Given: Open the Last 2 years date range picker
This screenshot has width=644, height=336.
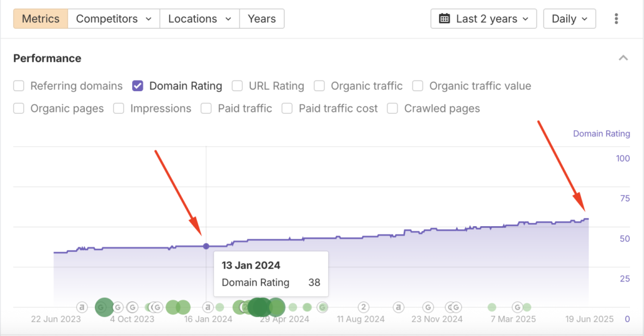Looking at the screenshot, I should point(484,19).
